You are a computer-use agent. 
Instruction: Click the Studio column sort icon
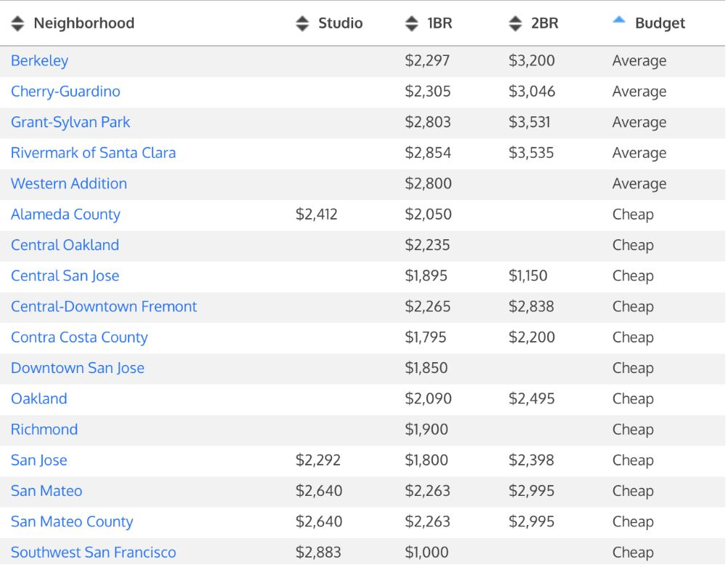pos(302,23)
